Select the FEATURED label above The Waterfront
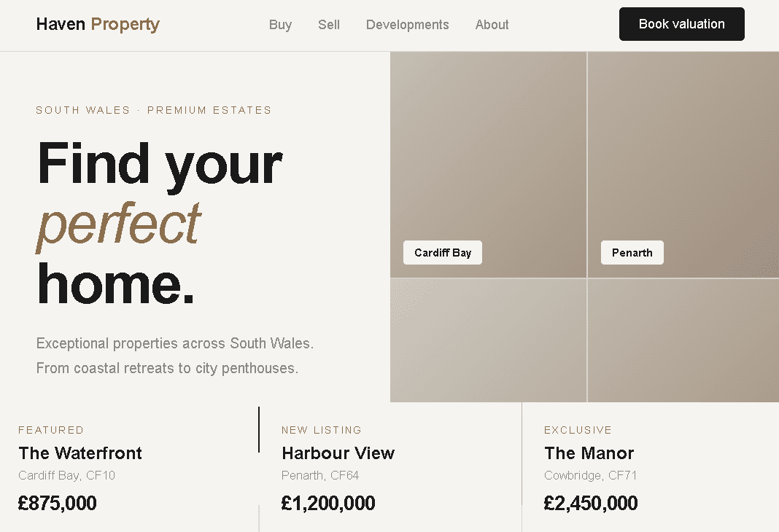 51,430
